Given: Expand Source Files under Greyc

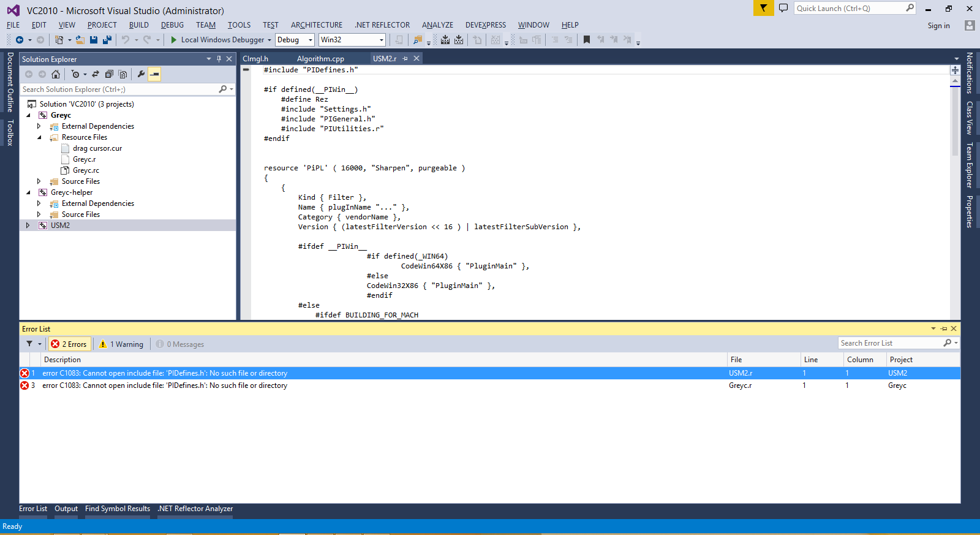Looking at the screenshot, I should (39, 181).
